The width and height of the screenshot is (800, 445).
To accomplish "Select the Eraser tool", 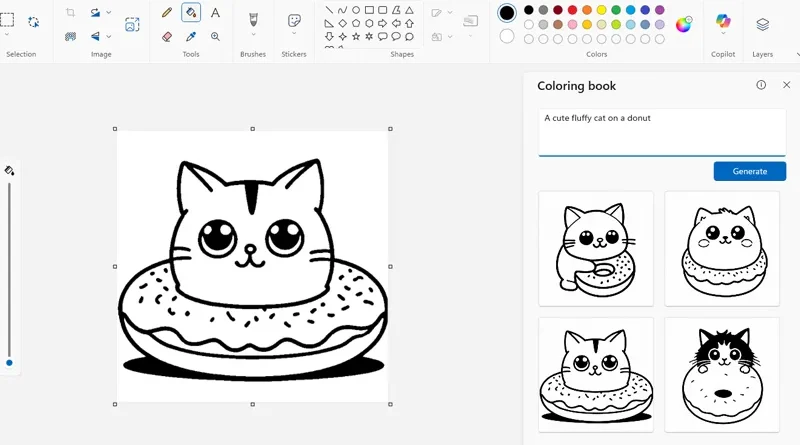I will [167, 36].
